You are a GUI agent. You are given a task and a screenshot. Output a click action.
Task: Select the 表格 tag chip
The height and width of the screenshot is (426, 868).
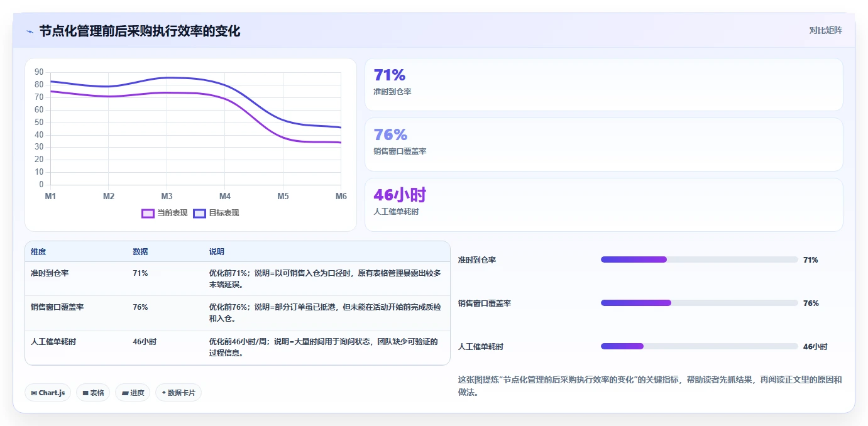(x=93, y=393)
